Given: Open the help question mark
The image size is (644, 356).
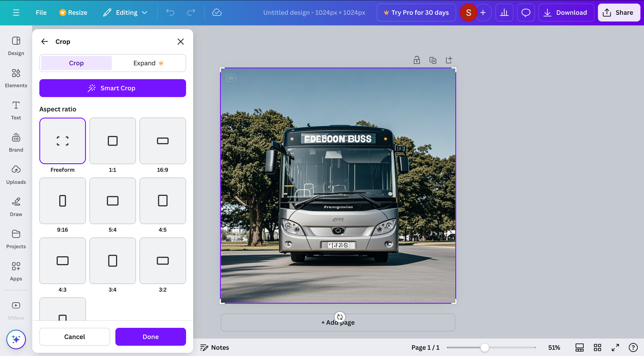Looking at the screenshot, I should [633, 347].
